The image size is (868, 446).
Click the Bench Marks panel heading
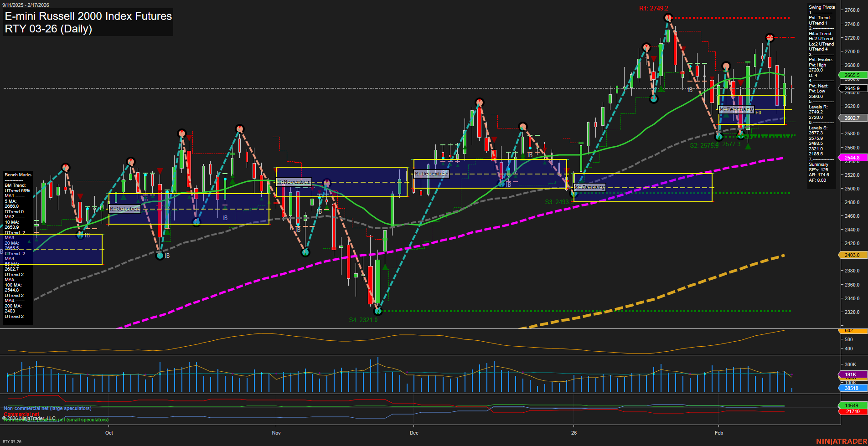point(18,175)
